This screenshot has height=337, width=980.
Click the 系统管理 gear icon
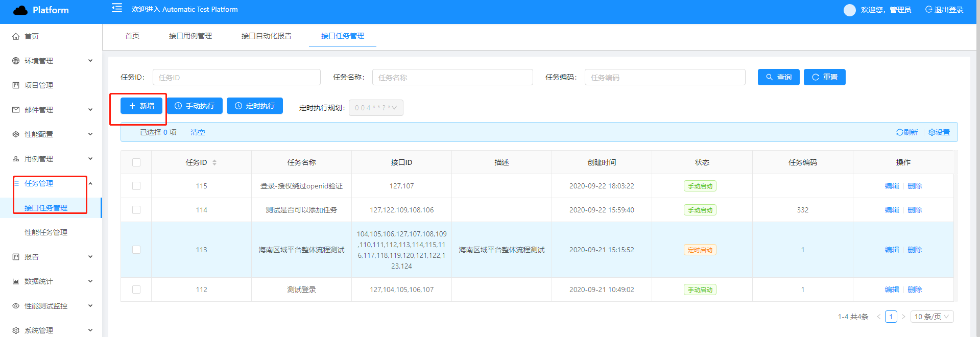(16, 330)
